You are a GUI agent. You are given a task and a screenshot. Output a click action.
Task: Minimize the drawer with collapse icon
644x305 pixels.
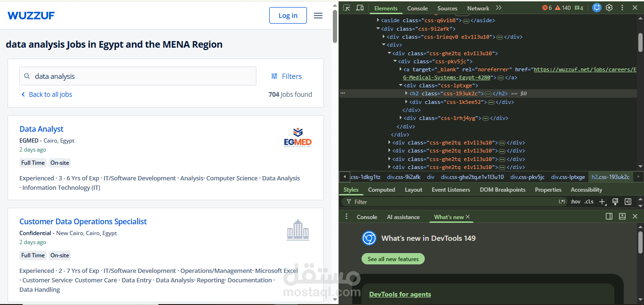tap(622, 216)
